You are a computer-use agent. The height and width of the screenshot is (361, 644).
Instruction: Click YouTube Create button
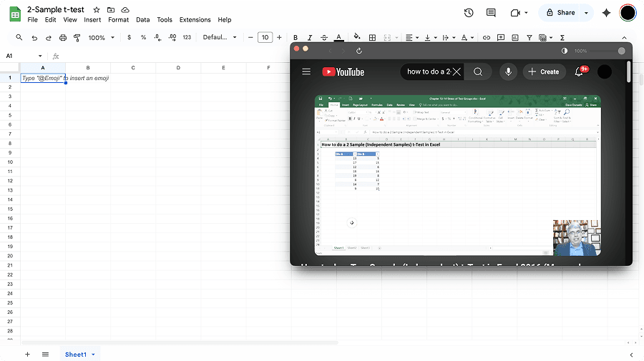[544, 71]
